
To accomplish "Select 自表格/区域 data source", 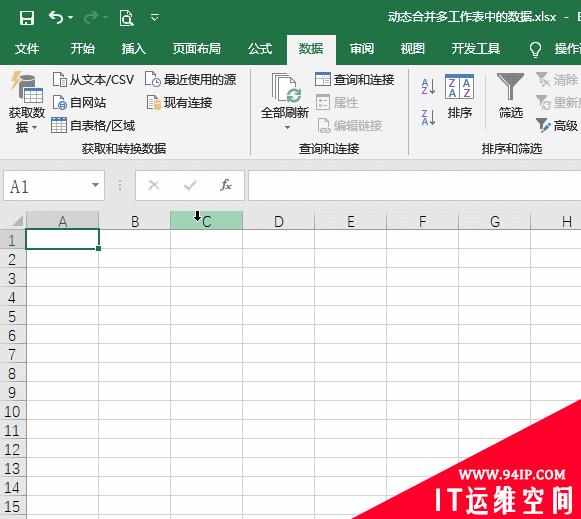I will tap(93, 126).
